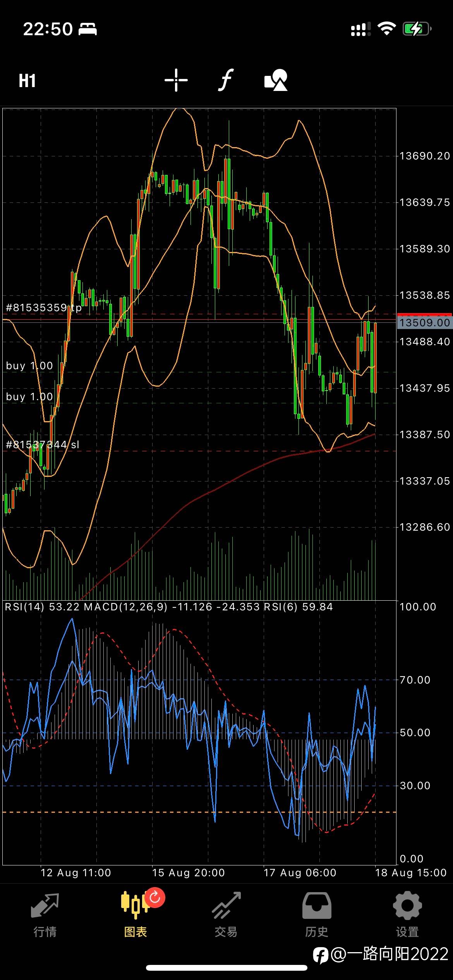Select the 图表 chart tab

(x=135, y=915)
